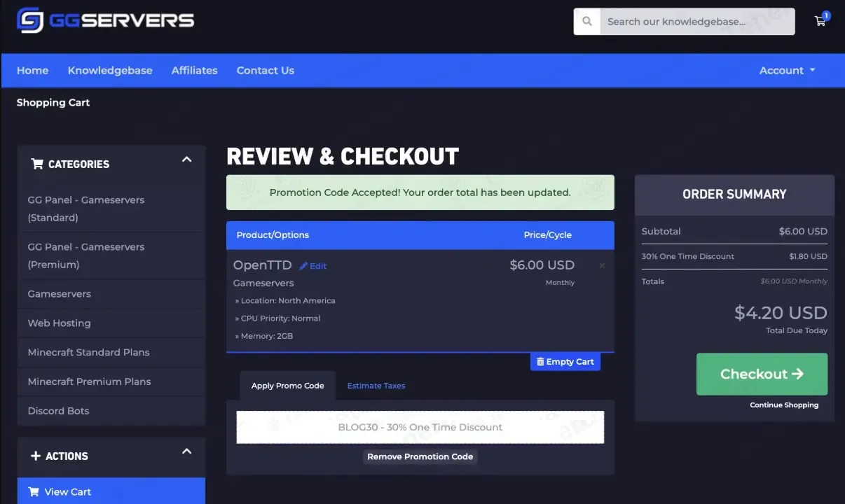Click the trash icon on Empty Cart
The image size is (845, 504).
click(540, 361)
